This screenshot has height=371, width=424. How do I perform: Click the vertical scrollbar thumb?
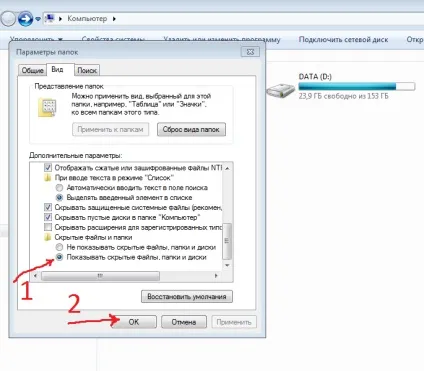coord(227,241)
